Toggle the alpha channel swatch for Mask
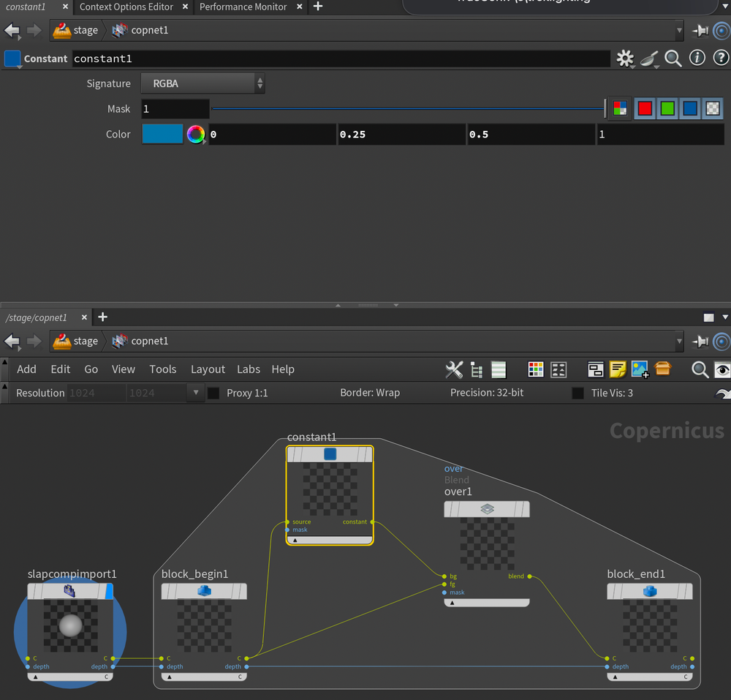The width and height of the screenshot is (731, 700). point(713,108)
